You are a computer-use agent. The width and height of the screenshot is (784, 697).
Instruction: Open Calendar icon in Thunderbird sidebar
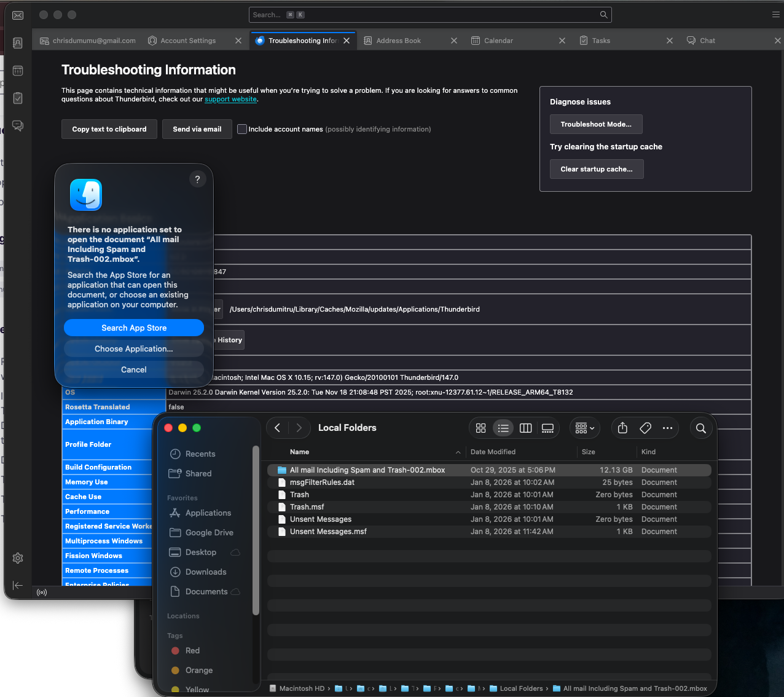pyautogui.click(x=18, y=71)
